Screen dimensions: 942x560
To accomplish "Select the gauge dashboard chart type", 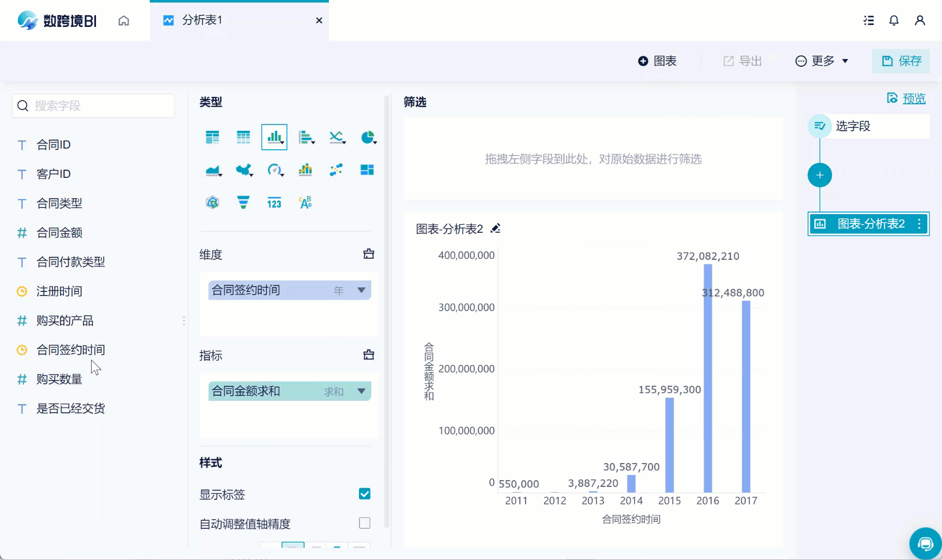I will pos(275,170).
